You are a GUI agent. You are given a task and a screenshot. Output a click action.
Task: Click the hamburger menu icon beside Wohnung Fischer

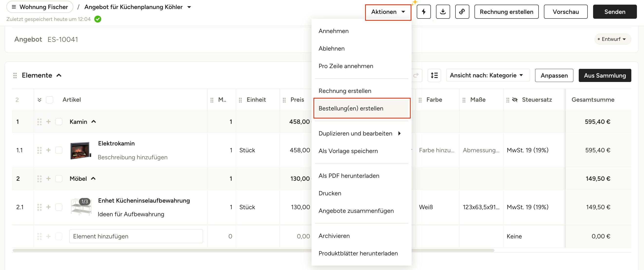(14, 7)
